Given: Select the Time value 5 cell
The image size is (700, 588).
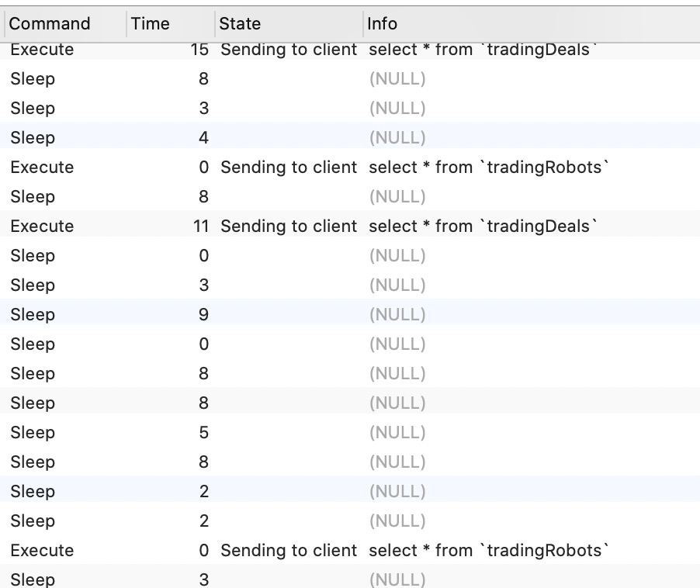Looking at the screenshot, I should (203, 432).
